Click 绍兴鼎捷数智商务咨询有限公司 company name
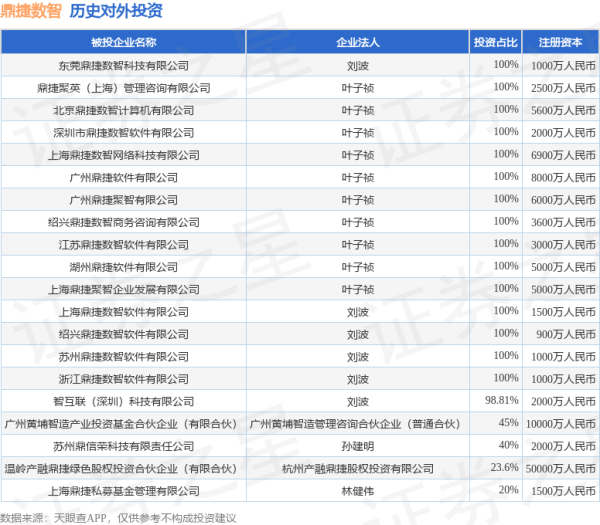The height and width of the screenshot is (525, 600). coord(123,222)
